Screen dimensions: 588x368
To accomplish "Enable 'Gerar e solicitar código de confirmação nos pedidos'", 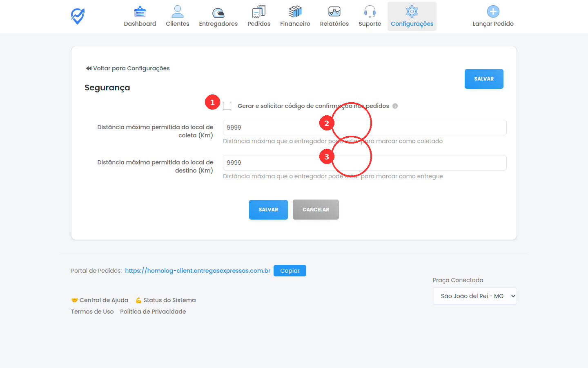I will [x=227, y=106].
